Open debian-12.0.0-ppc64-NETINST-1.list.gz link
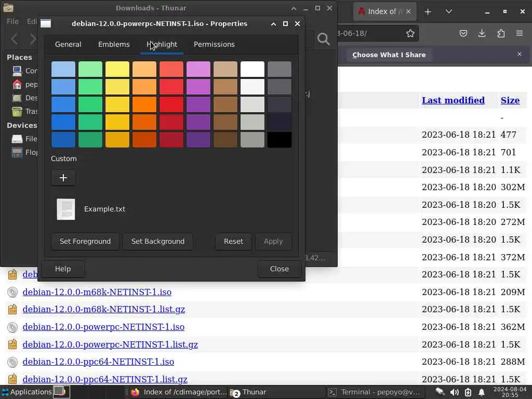Screen dimensions: 532x399 pos(105,379)
